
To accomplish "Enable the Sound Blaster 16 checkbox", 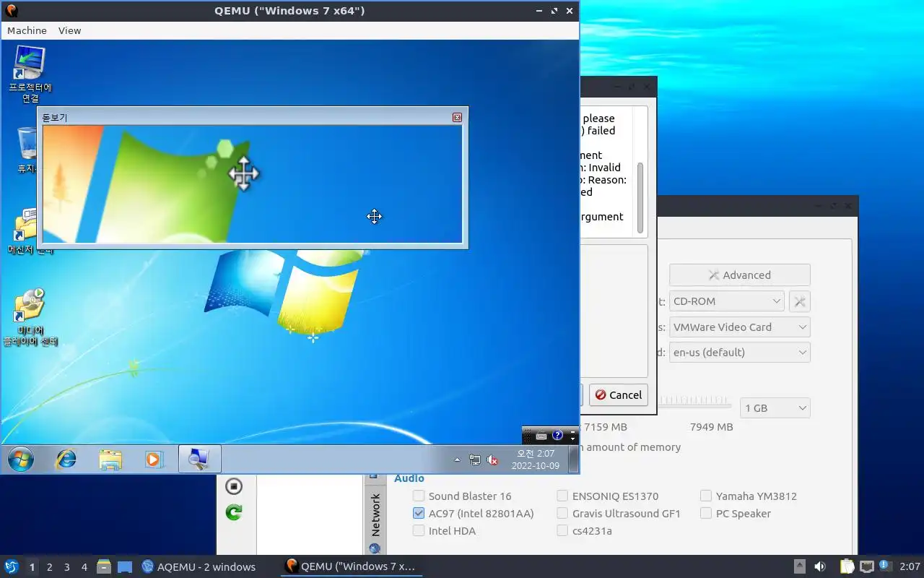I will (419, 496).
